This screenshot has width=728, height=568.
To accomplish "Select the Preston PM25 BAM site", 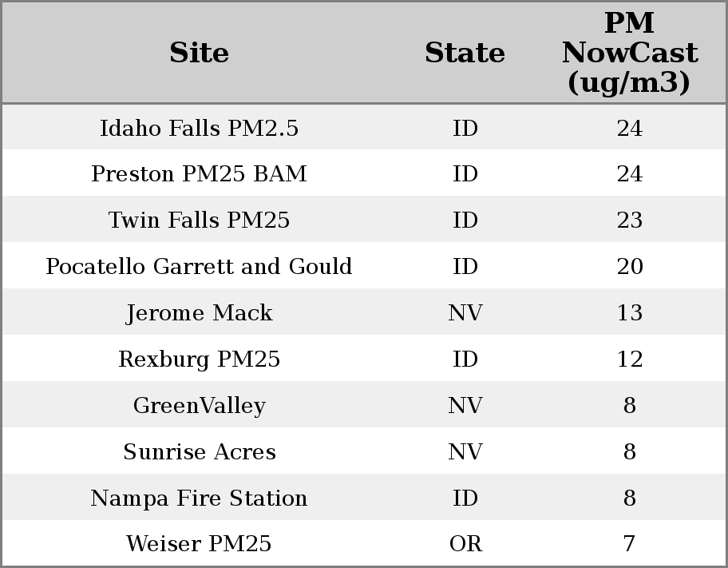I will (200, 174).
